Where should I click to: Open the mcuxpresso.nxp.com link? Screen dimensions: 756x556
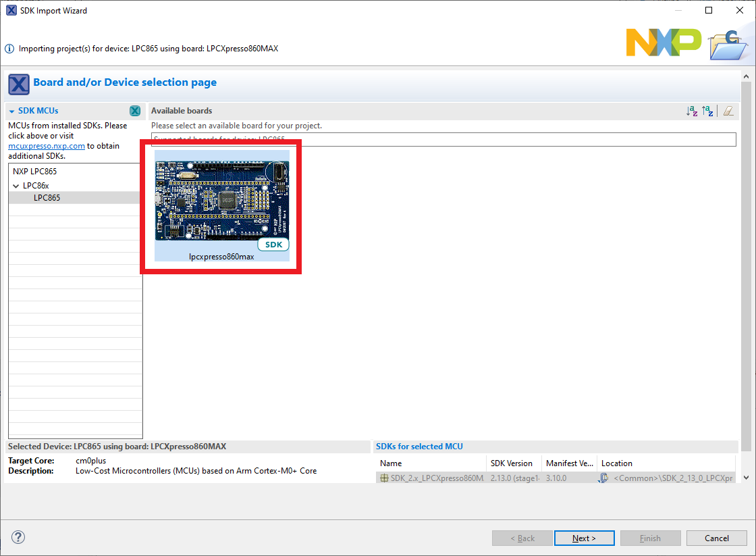pyautogui.click(x=47, y=145)
